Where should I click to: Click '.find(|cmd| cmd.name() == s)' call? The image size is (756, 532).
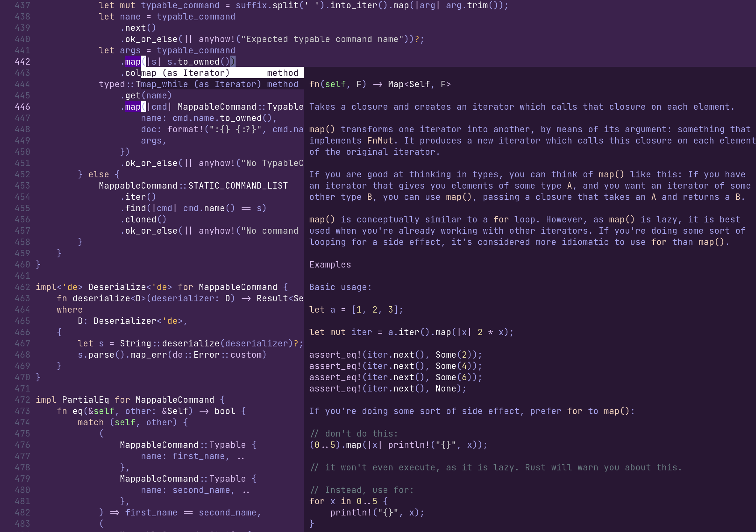pyautogui.click(x=194, y=208)
